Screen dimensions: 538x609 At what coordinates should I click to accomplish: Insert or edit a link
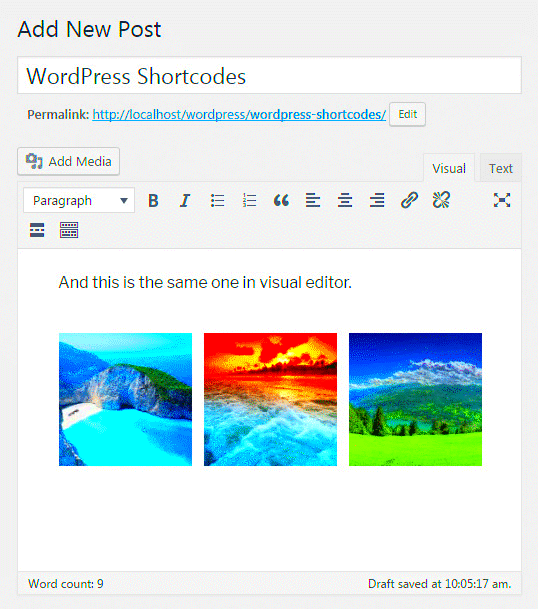point(409,200)
